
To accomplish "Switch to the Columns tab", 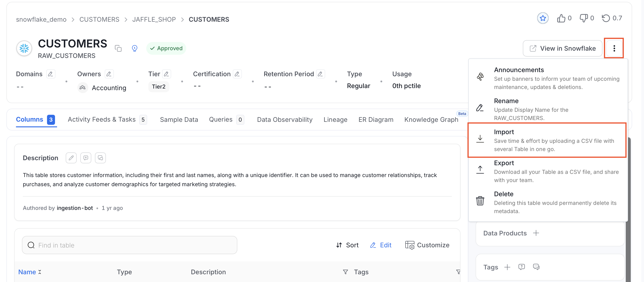I will point(36,120).
